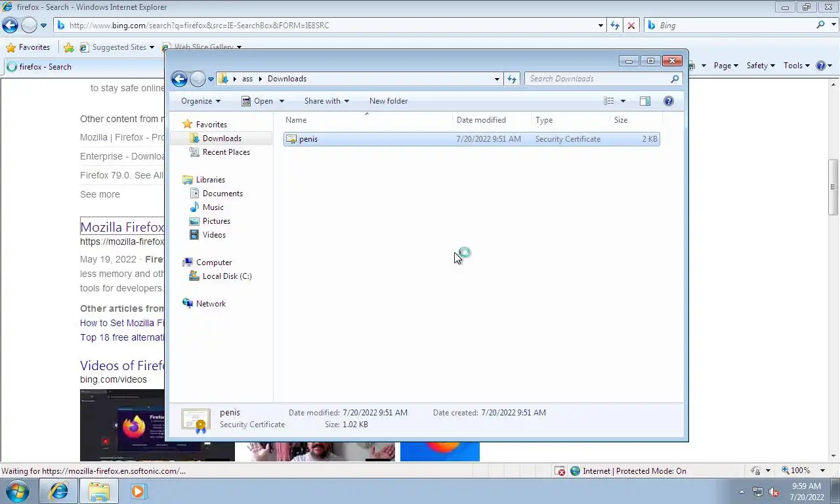This screenshot has height=504, width=840.
Task: Open the Share with menu
Action: pos(327,101)
